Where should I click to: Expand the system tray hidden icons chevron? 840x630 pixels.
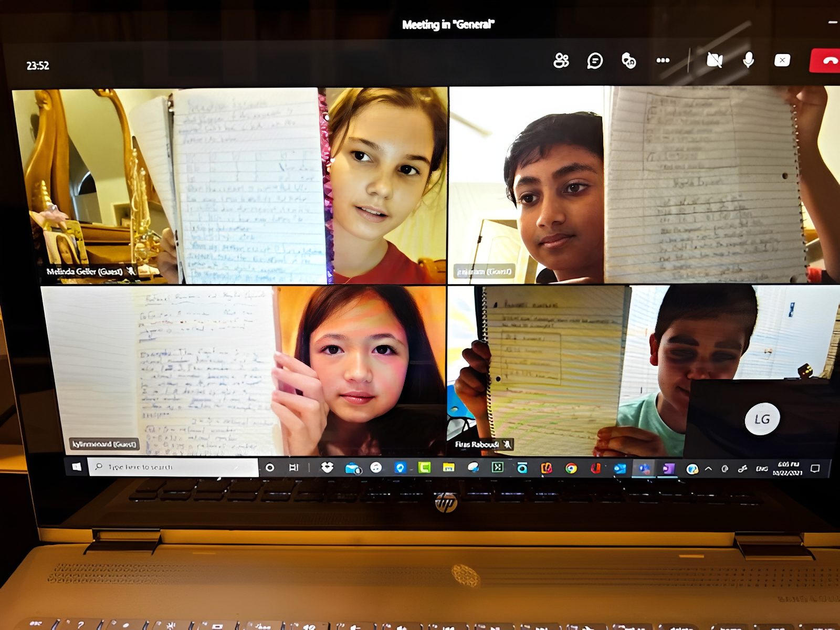coord(708,469)
